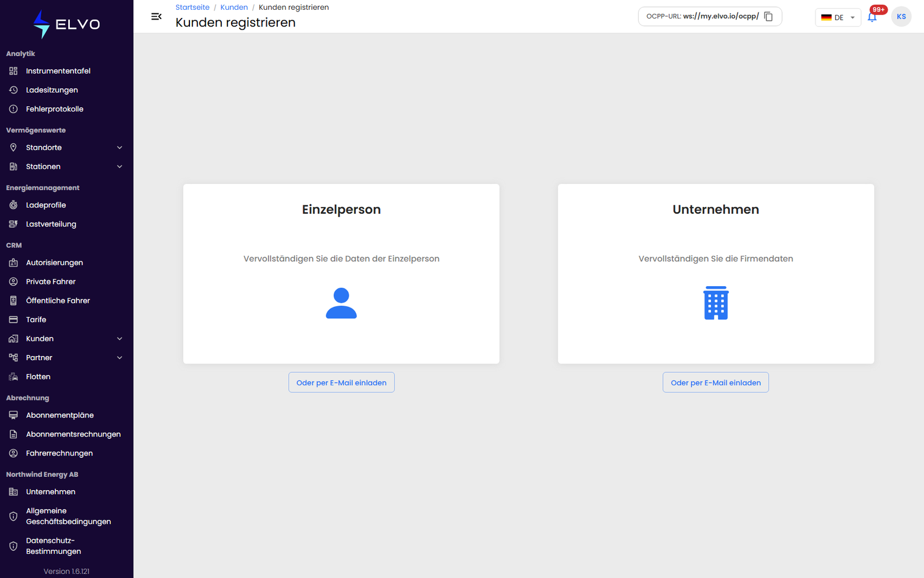924x578 pixels.
Task: Open the notifications bell
Action: 872,17
